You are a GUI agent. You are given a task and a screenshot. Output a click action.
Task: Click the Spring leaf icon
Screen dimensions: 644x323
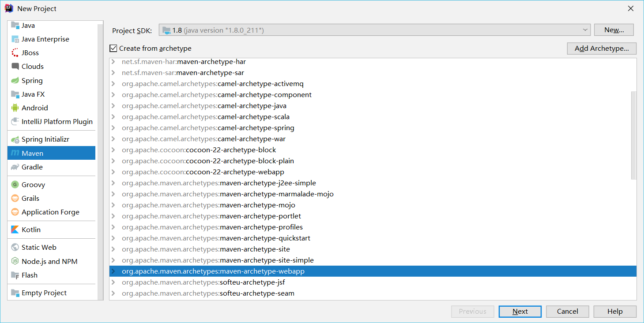coord(15,81)
